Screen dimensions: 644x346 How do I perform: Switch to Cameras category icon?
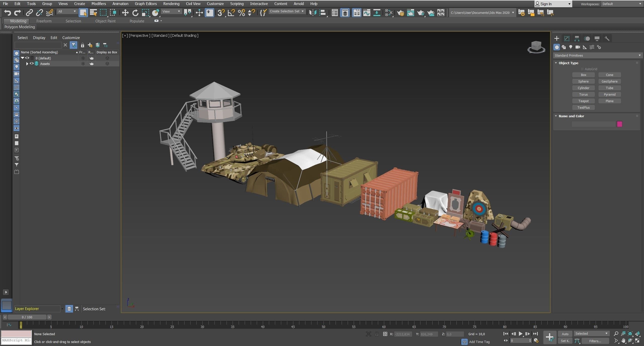pyautogui.click(x=578, y=47)
